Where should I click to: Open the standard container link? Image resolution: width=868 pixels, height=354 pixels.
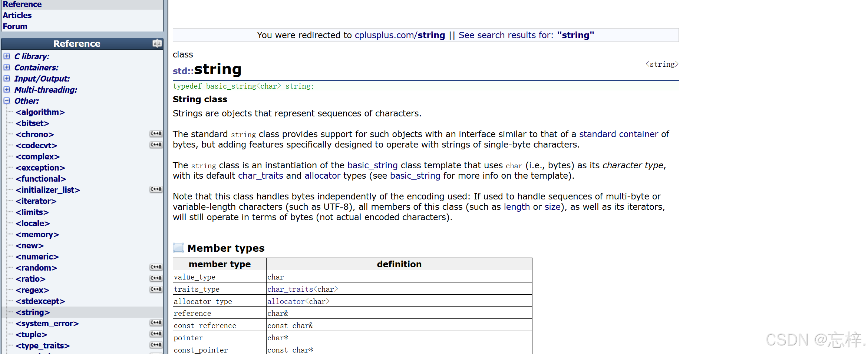click(618, 134)
